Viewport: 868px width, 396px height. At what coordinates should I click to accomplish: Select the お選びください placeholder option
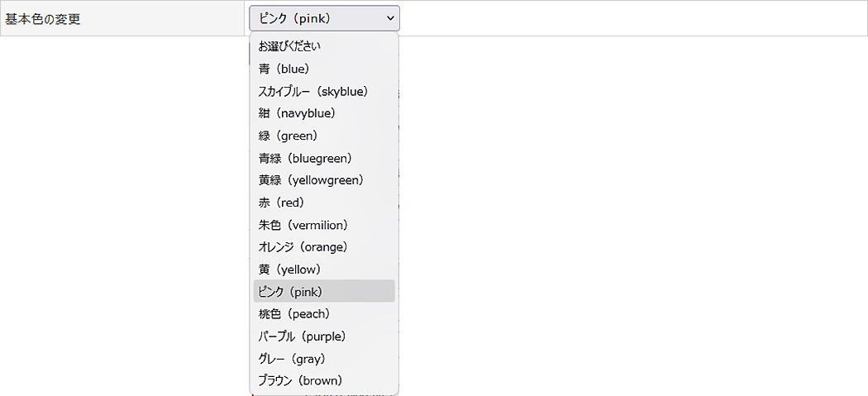(324, 46)
